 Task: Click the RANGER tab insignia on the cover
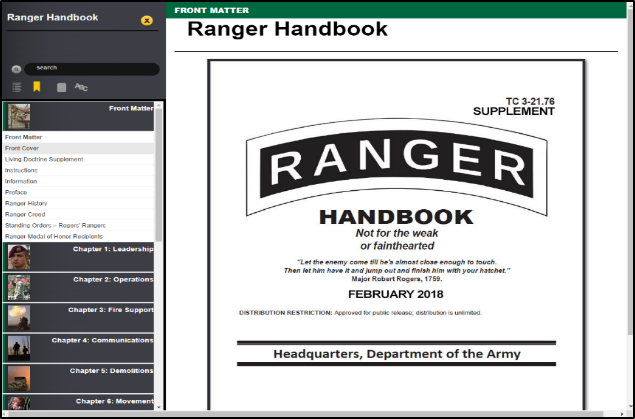tap(396, 166)
